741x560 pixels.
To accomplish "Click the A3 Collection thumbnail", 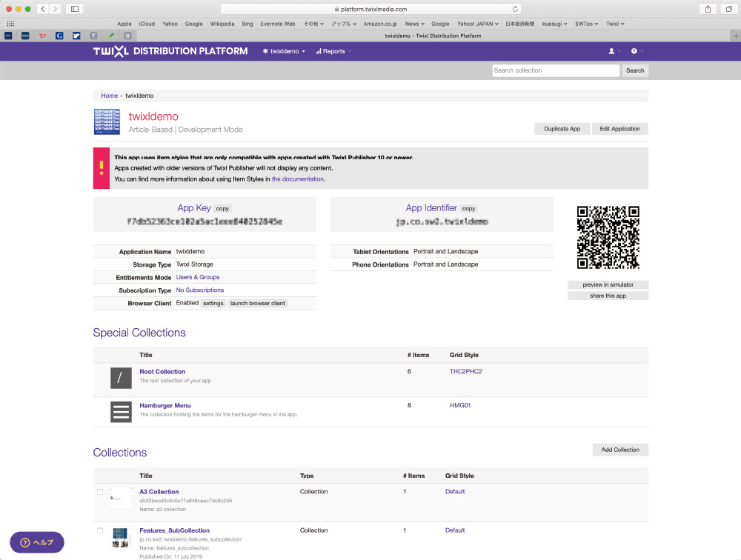I will coord(121,498).
